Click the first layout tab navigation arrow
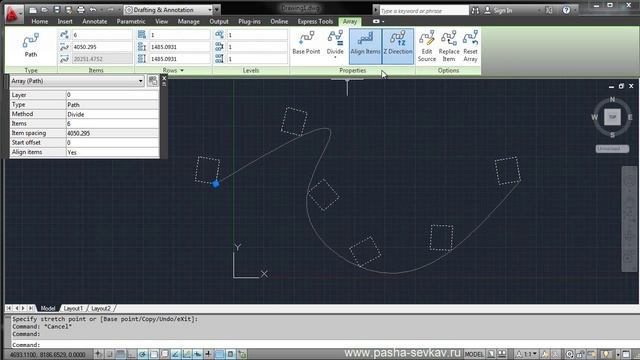640x360 pixels. (9, 308)
